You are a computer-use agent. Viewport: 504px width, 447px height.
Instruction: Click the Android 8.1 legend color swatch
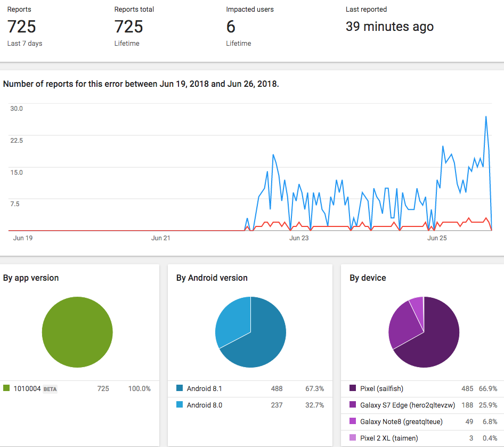point(180,388)
